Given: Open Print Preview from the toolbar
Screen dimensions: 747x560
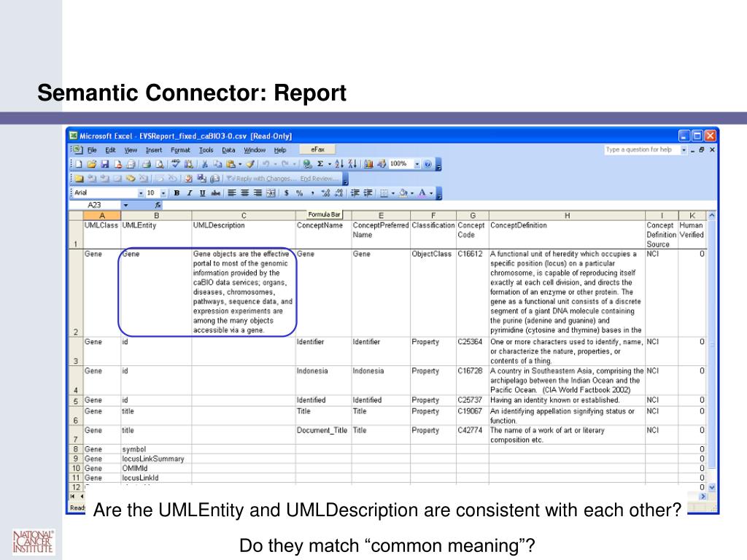Looking at the screenshot, I should pyautogui.click(x=159, y=164).
